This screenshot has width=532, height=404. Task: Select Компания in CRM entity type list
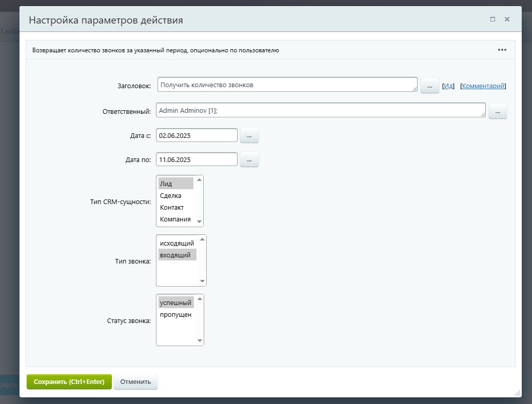(175, 219)
